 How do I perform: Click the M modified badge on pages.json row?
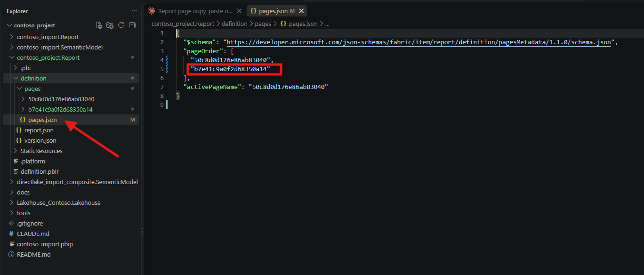point(132,120)
